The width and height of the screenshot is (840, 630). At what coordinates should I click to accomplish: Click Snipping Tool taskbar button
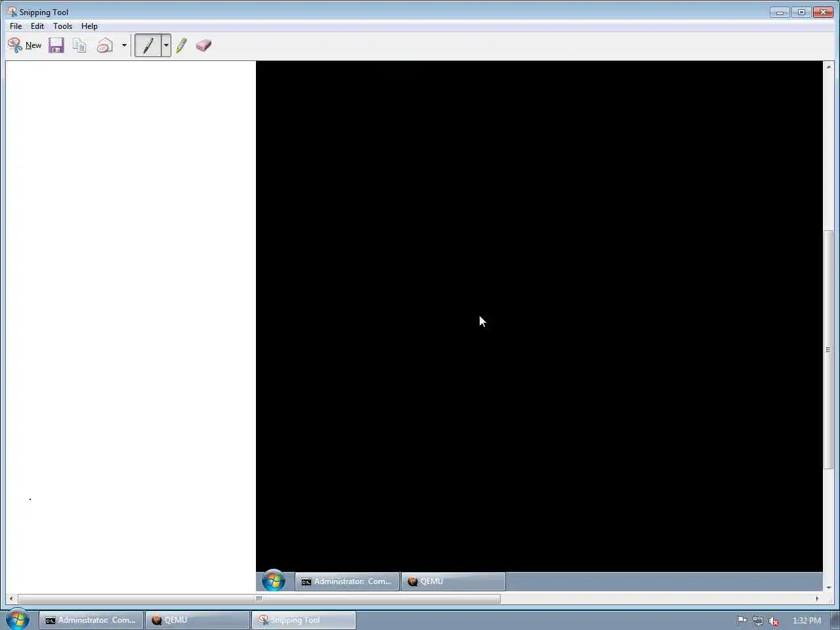303,620
